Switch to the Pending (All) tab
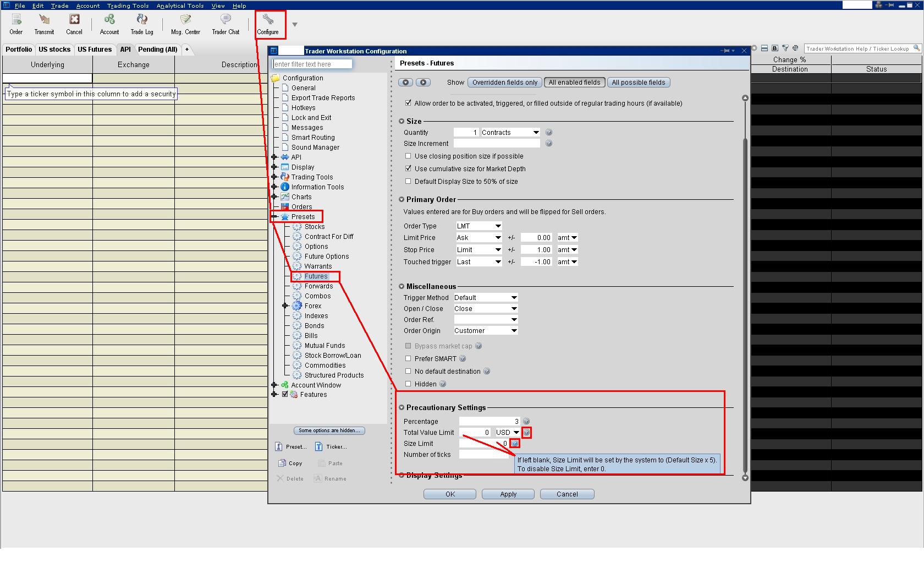The image size is (924, 578). click(158, 50)
